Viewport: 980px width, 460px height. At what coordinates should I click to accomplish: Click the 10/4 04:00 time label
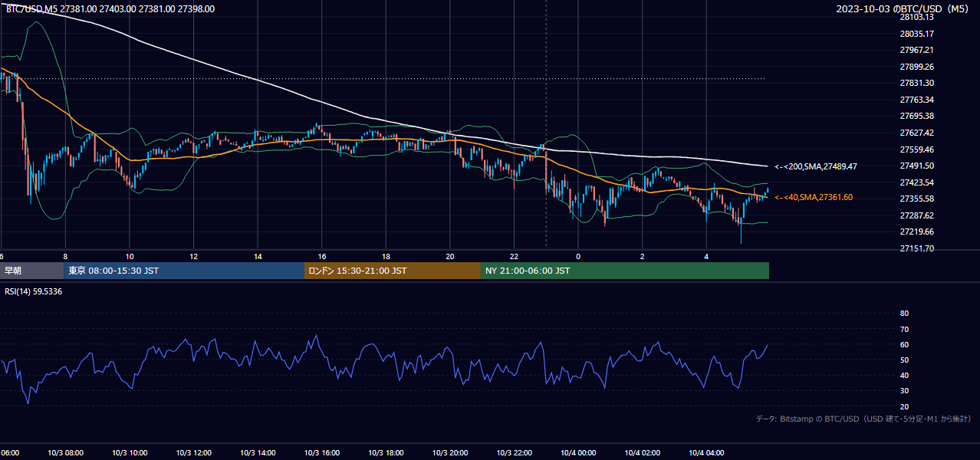[705, 453]
